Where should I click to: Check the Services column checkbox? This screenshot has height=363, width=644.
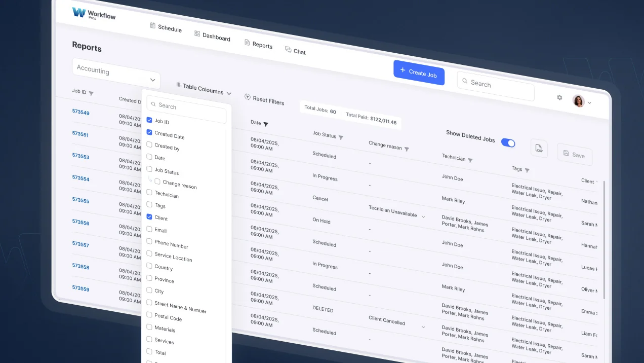pyautogui.click(x=149, y=339)
